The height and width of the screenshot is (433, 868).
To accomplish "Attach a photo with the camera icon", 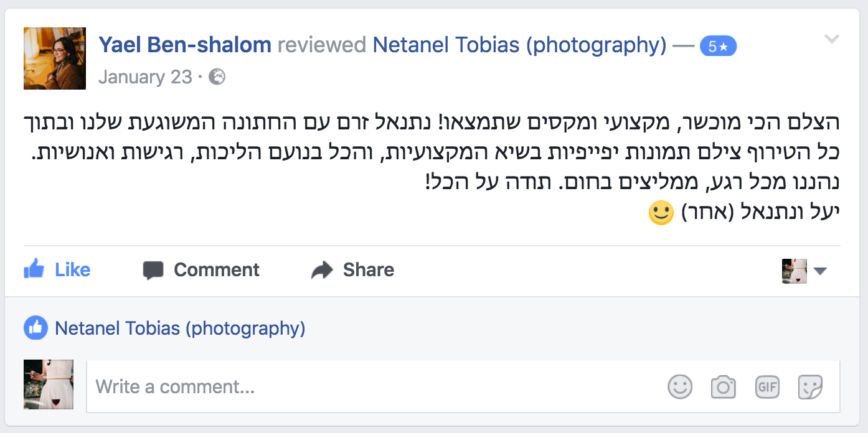I will pos(724,387).
